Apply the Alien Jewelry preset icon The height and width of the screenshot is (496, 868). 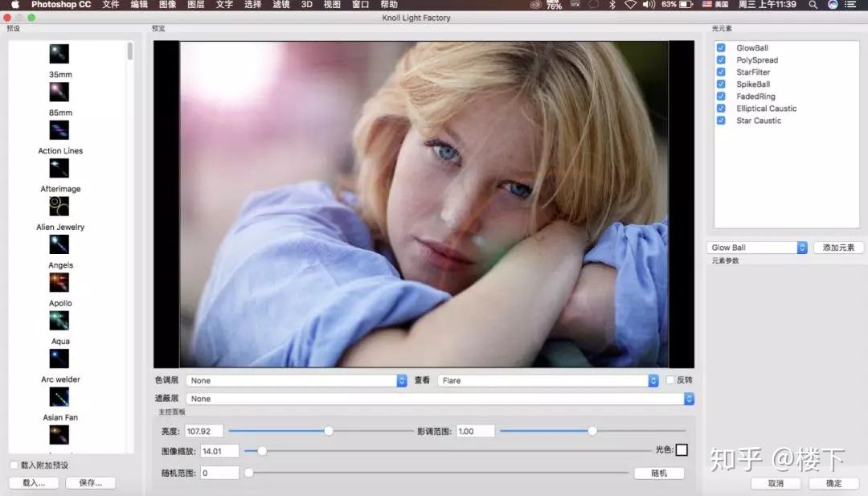tap(59, 207)
